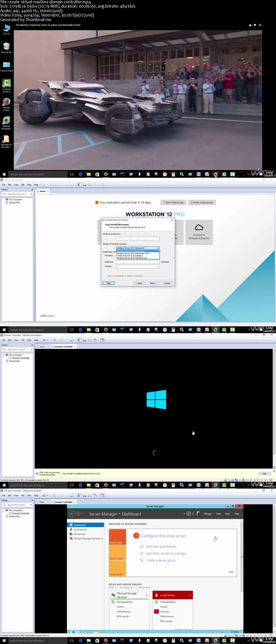This screenshot has width=276, height=644.
Task: Click the Password field in the wizard
Action: pyautogui.click(x=138, y=262)
